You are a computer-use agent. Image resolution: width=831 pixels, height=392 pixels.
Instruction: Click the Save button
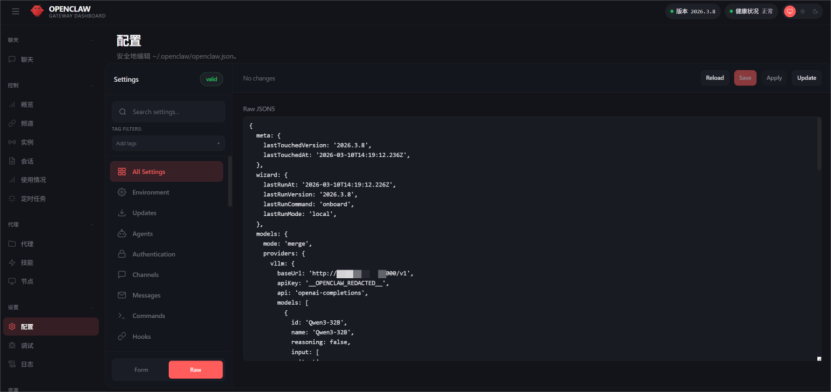tap(745, 78)
